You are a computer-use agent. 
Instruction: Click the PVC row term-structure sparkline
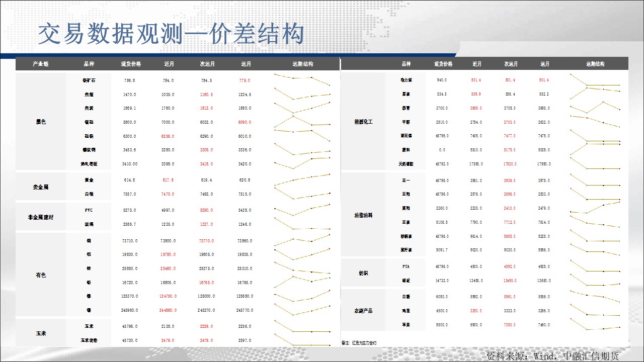click(302, 210)
